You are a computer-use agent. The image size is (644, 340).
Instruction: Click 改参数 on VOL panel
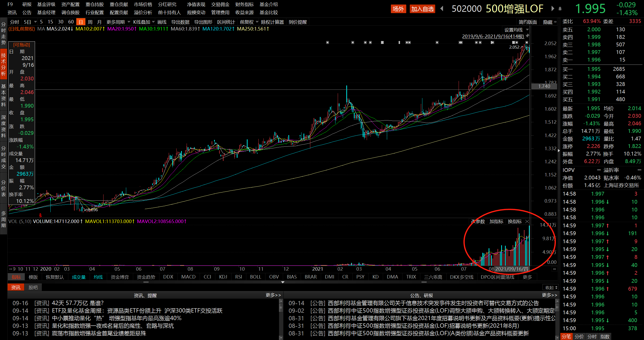point(478,221)
